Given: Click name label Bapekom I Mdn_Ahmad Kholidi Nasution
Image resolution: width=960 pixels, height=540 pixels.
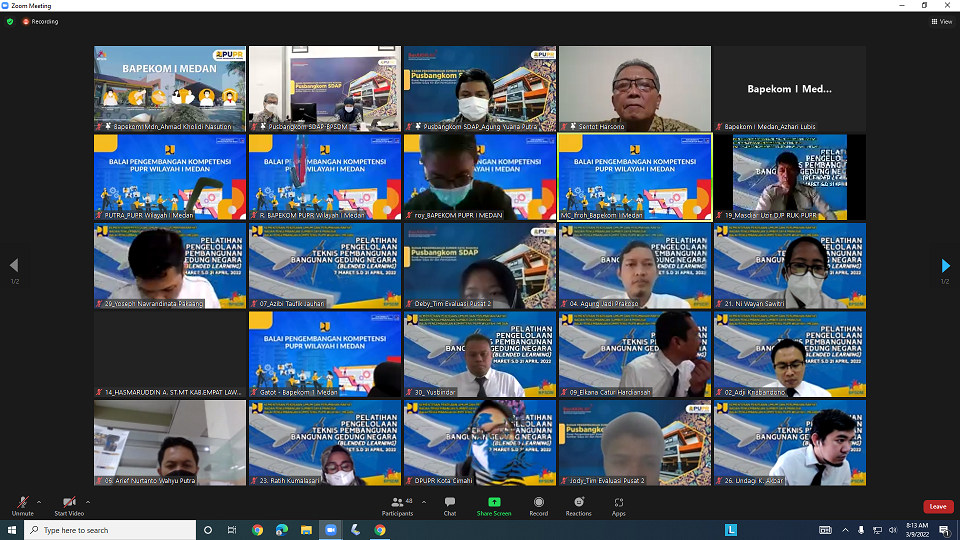Looking at the screenshot, I should [x=172, y=127].
